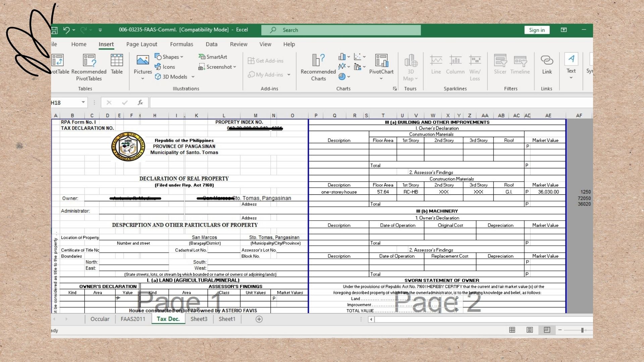The image size is (644, 362).
Task: Add a new sheet with plus icon
Action: 259,319
